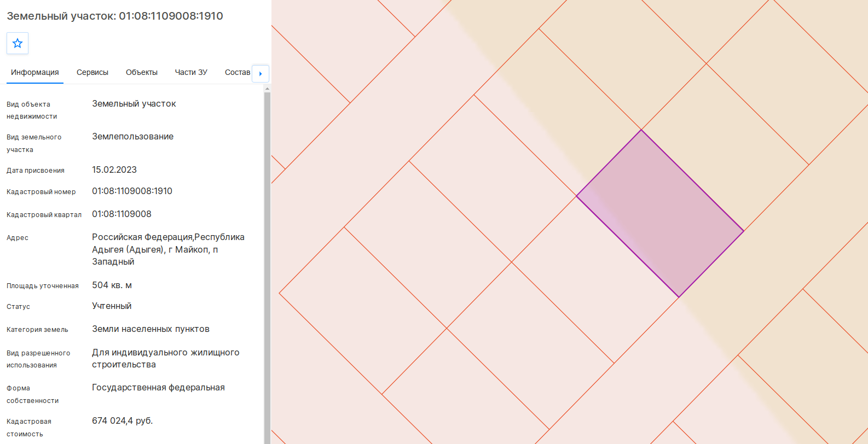This screenshot has width=868, height=444.
Task: Click the cadastral cost 674 024,4 руб.
Action: [x=122, y=421]
